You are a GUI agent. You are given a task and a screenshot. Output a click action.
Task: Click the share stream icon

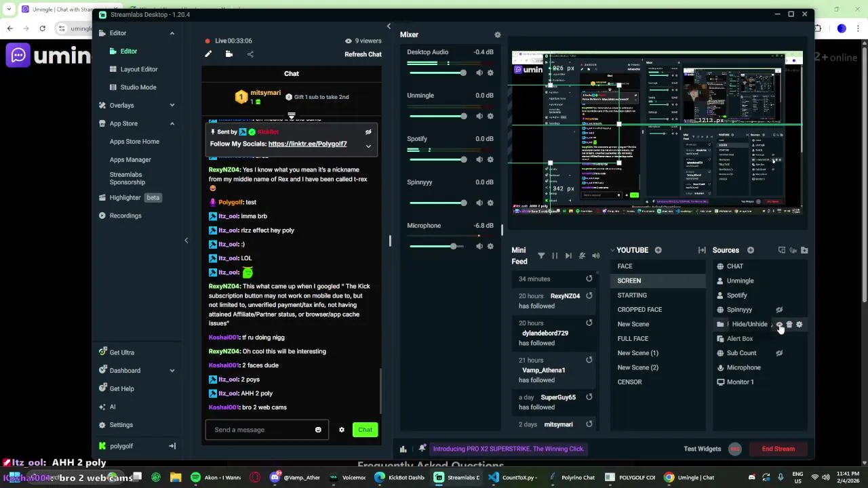250,54
